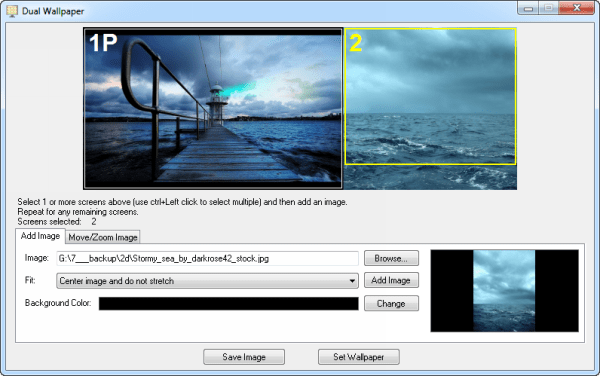Select screen 1P lighthouse preview

[213, 109]
